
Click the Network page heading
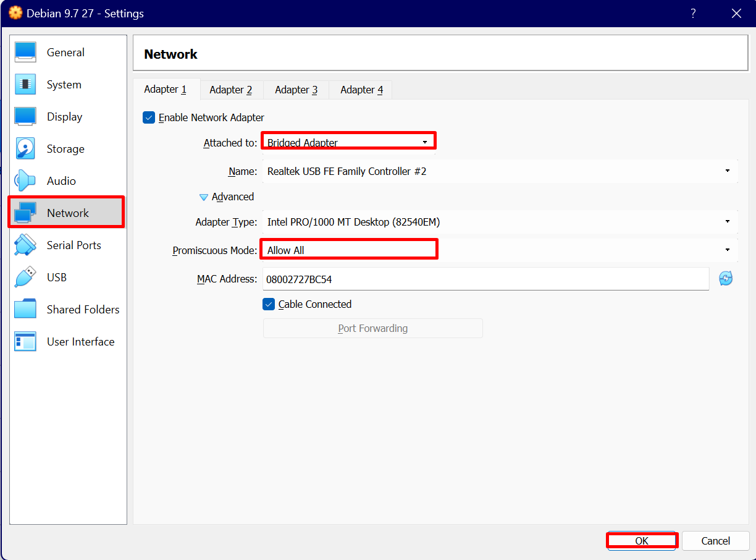pos(170,54)
